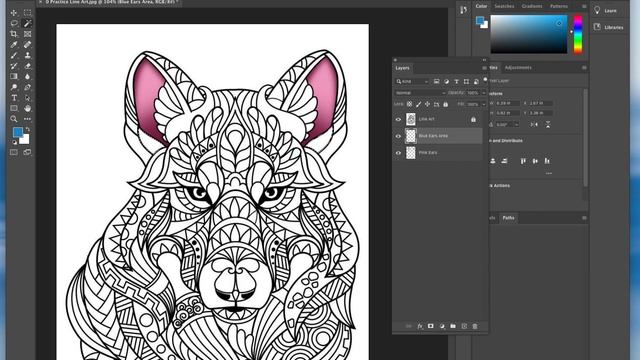Click inside the color picker gradient field

pyautogui.click(x=529, y=34)
